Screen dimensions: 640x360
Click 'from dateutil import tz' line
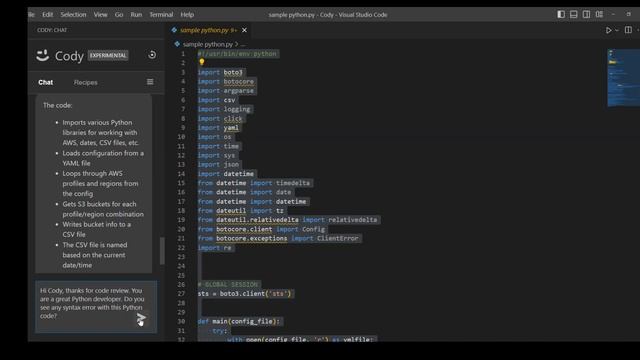point(241,211)
